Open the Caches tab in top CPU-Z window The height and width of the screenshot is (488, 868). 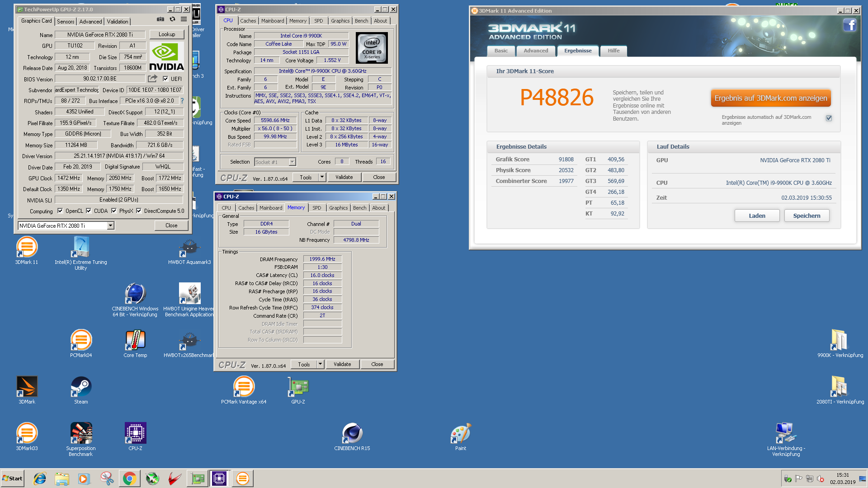tap(248, 21)
